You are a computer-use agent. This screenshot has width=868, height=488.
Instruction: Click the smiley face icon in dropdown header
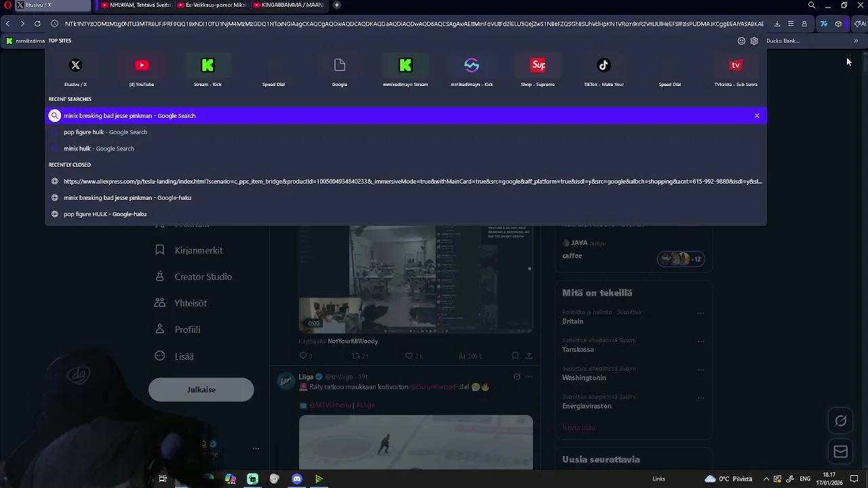pos(741,41)
